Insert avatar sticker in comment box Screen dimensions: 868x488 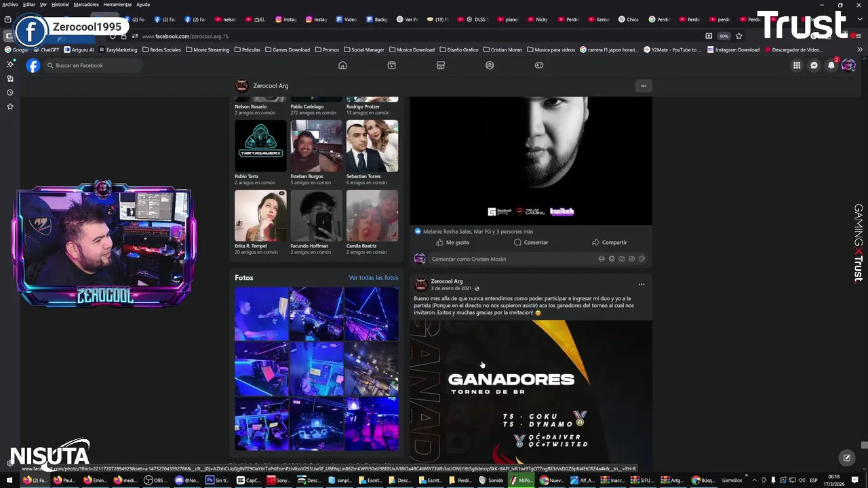(x=601, y=259)
